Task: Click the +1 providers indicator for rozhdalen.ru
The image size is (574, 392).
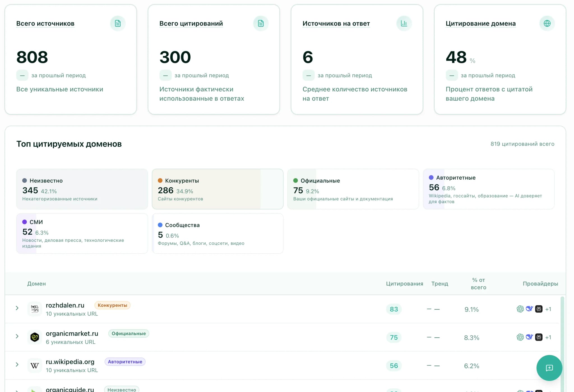Action: pyautogui.click(x=548, y=309)
